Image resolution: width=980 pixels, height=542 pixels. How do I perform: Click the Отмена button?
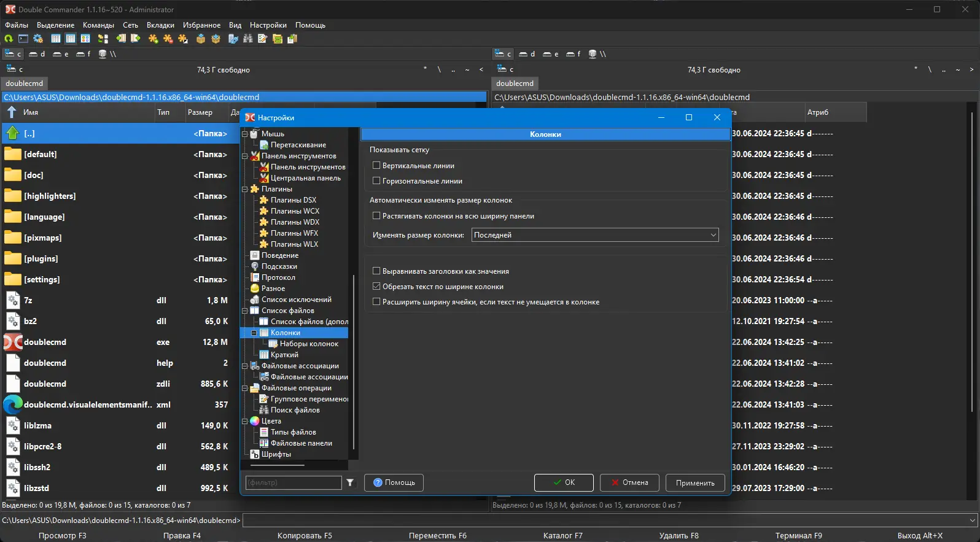click(x=629, y=483)
